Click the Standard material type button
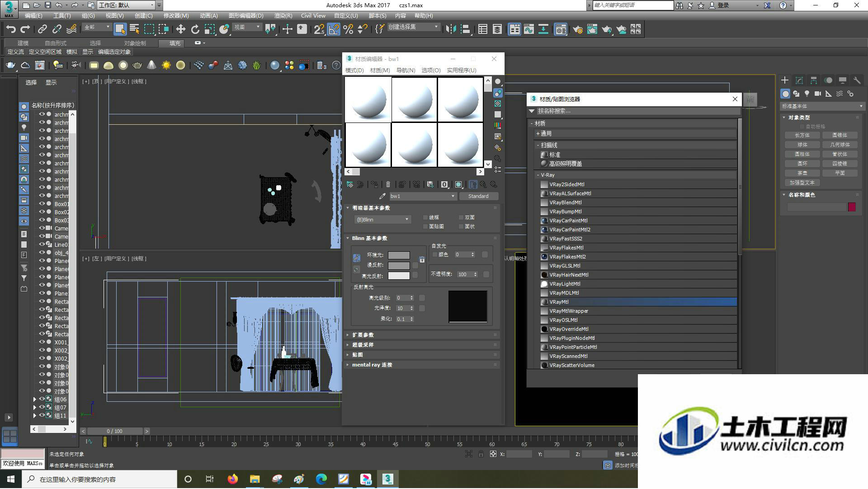Image resolution: width=868 pixels, height=489 pixels. (x=478, y=196)
